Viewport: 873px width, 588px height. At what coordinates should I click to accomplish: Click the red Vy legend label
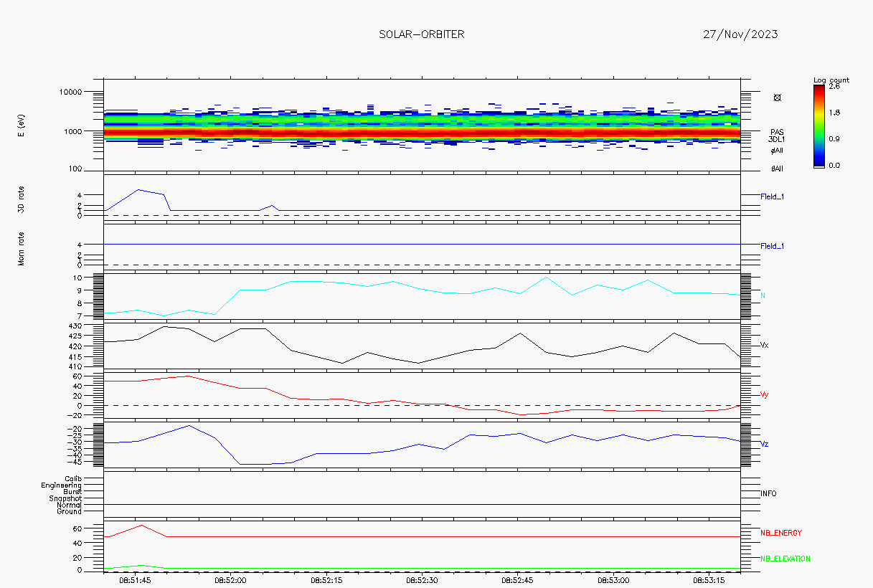click(x=765, y=394)
